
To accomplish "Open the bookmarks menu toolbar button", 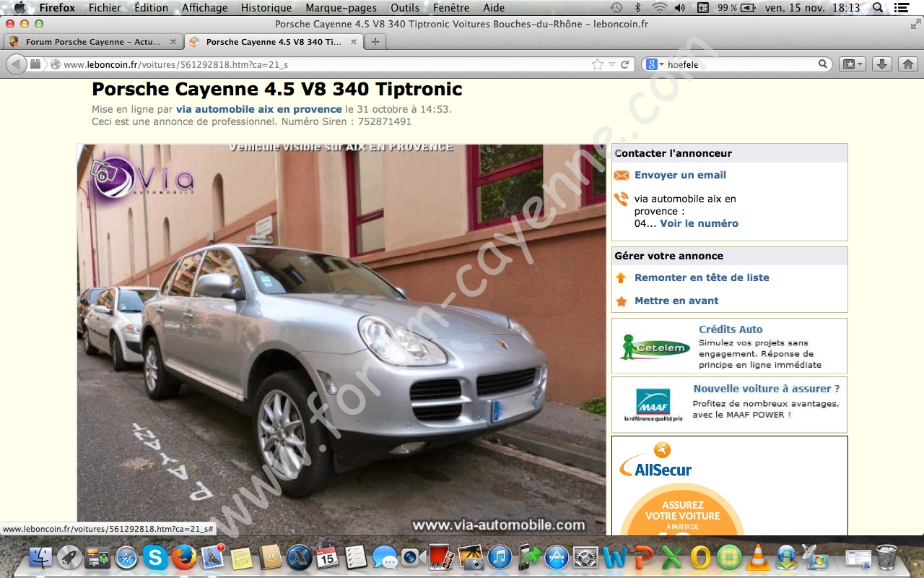I will pyautogui.click(x=853, y=64).
